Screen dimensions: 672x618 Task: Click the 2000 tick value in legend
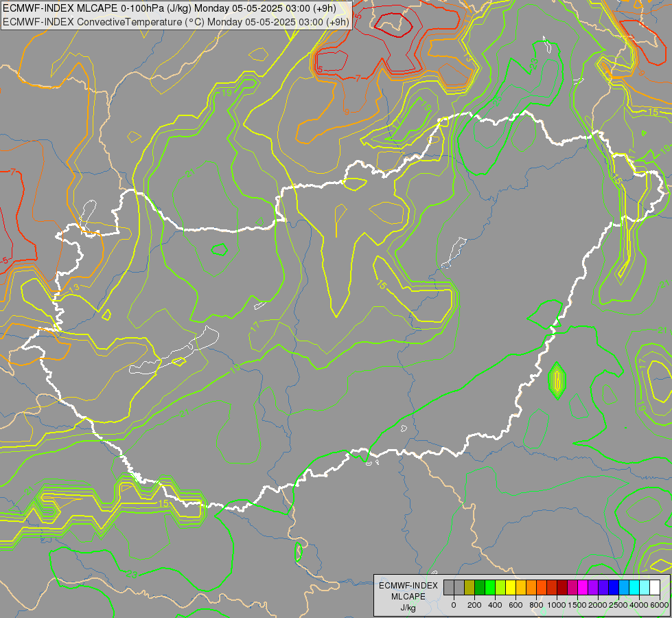pyautogui.click(x=598, y=605)
